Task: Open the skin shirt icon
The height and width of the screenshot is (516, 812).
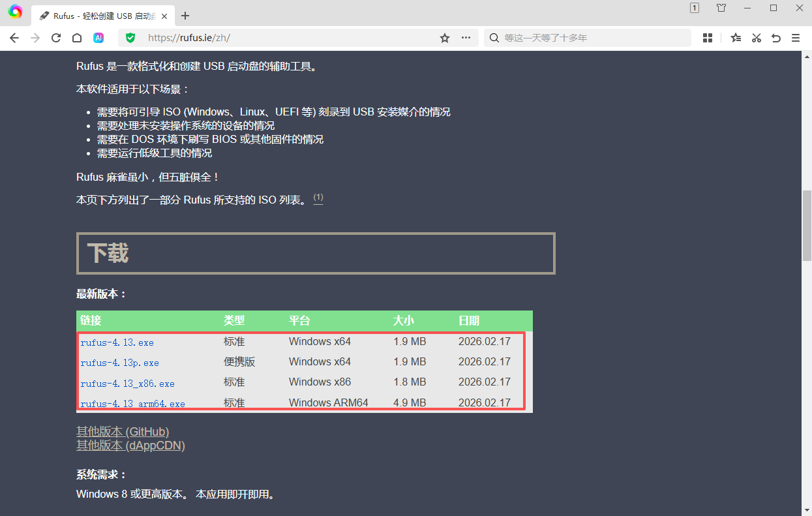Action: pos(721,8)
